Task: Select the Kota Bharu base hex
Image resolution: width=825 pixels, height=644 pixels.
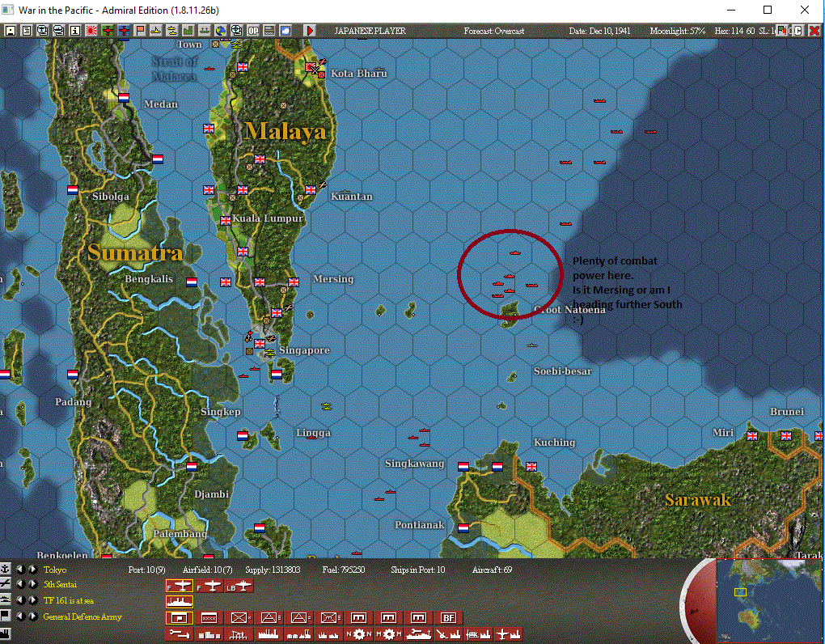Action: pos(311,67)
